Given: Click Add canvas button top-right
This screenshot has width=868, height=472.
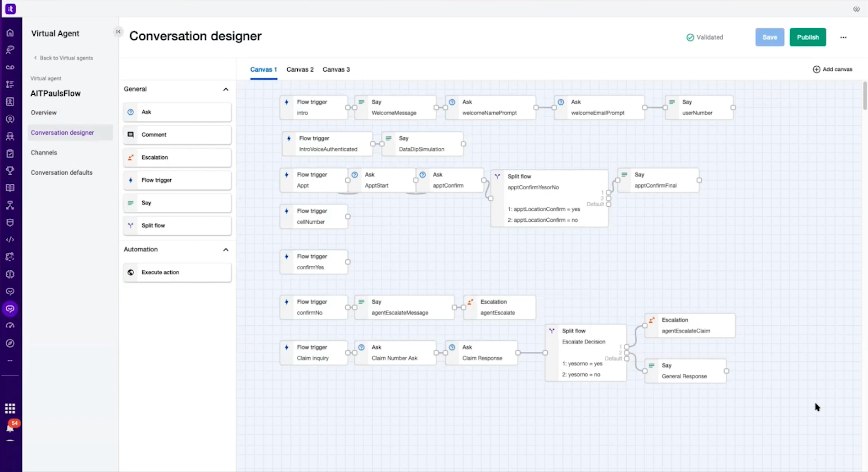Looking at the screenshot, I should [832, 69].
